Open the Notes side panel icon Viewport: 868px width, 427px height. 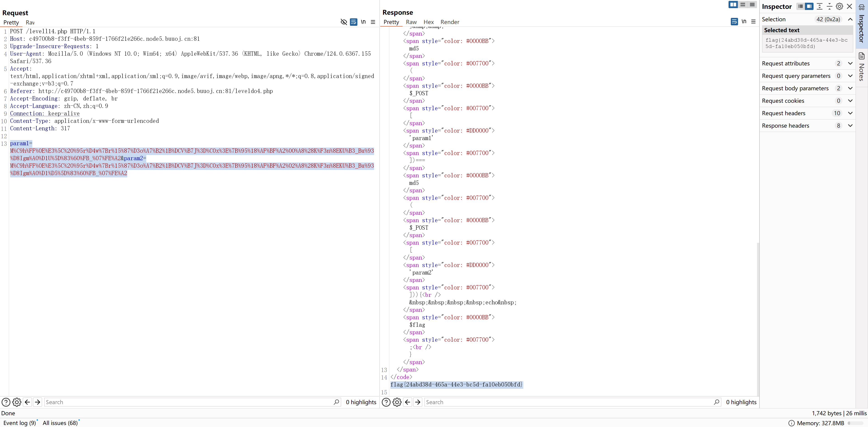pos(862,56)
